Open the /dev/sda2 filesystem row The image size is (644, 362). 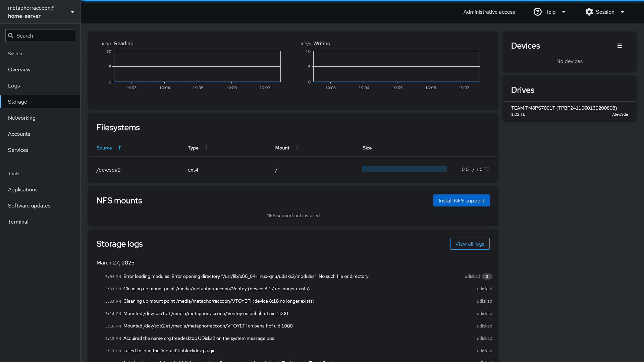pyautogui.click(x=293, y=170)
